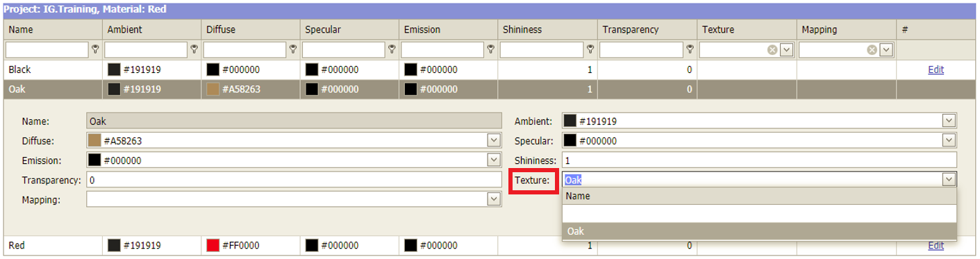980x259 pixels.
Task: Select the Black material name cell
Action: [x=53, y=69]
